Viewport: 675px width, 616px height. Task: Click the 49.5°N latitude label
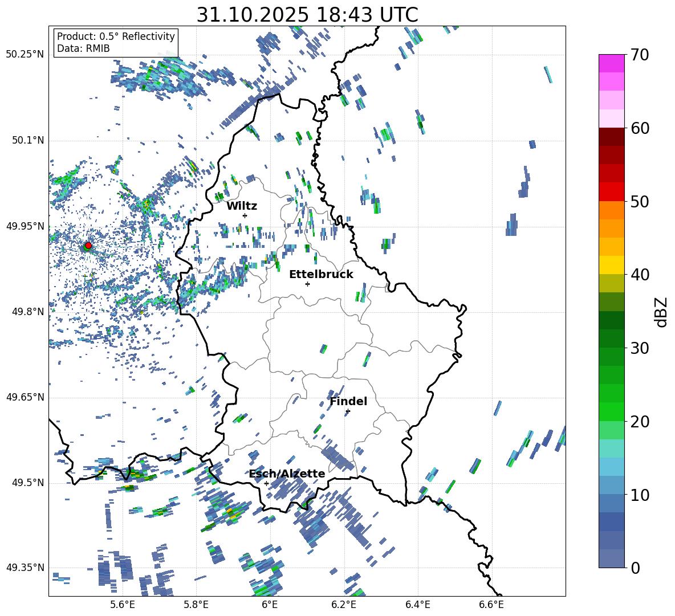(x=27, y=483)
